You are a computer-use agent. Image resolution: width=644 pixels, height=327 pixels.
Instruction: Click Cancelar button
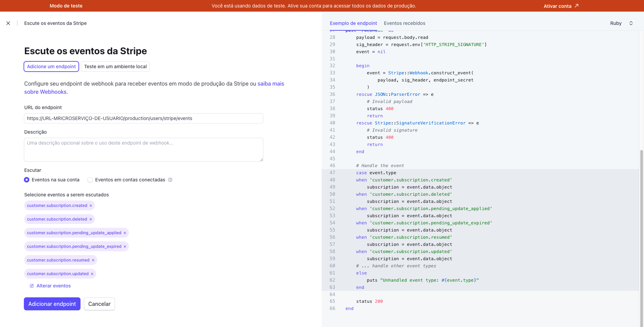99,304
